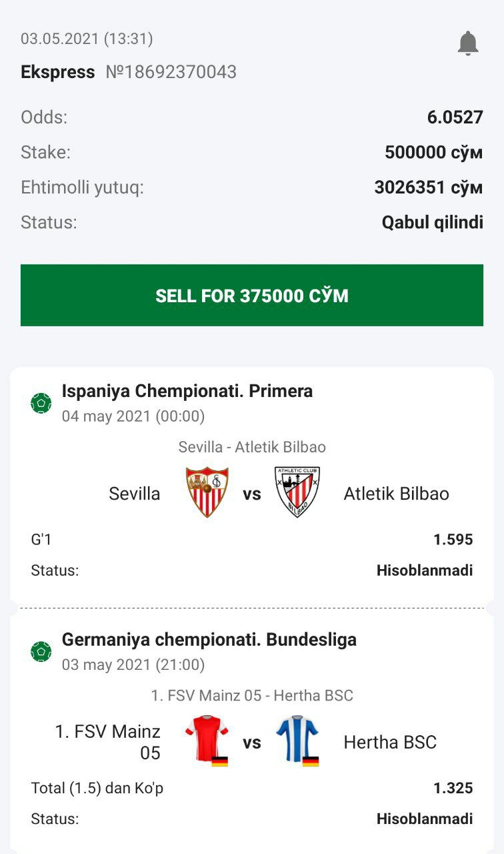The height and width of the screenshot is (854, 504).
Task: Tap the Atletik Bilbao team name
Action: pos(396,494)
